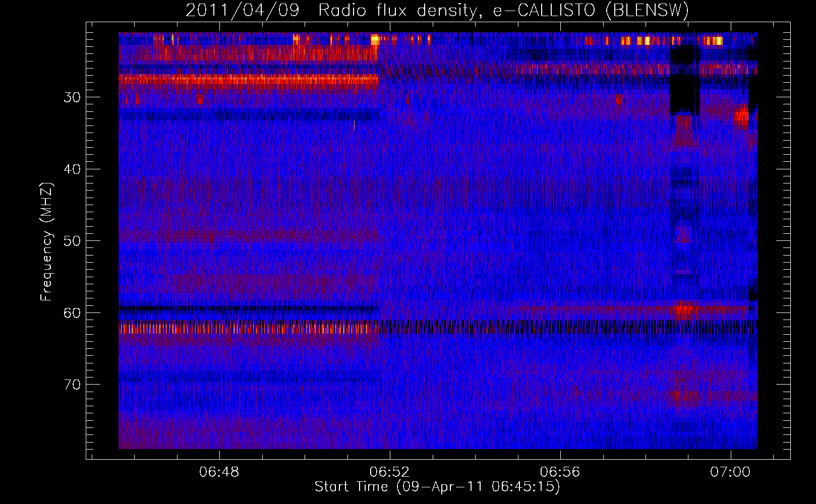
Task: Click the 50 frequency tick label
Action: 72,241
